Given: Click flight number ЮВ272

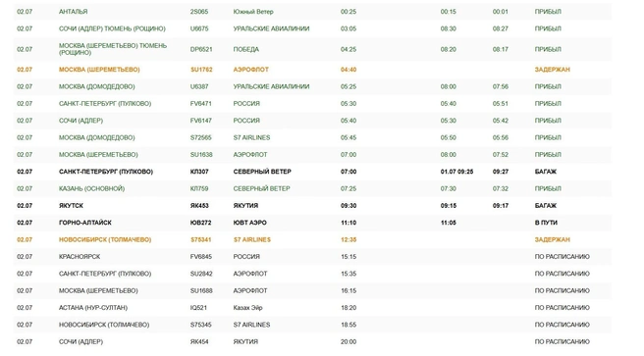Looking at the screenshot, I should (x=200, y=223).
